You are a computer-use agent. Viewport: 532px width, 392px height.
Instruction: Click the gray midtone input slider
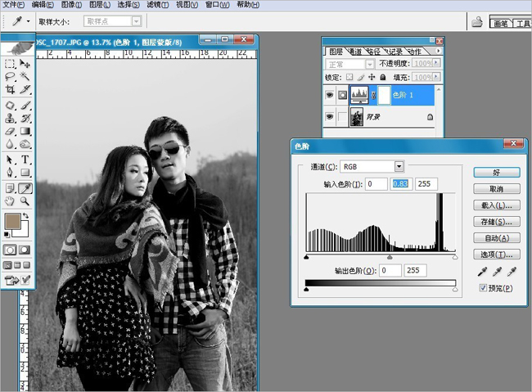[390, 257]
